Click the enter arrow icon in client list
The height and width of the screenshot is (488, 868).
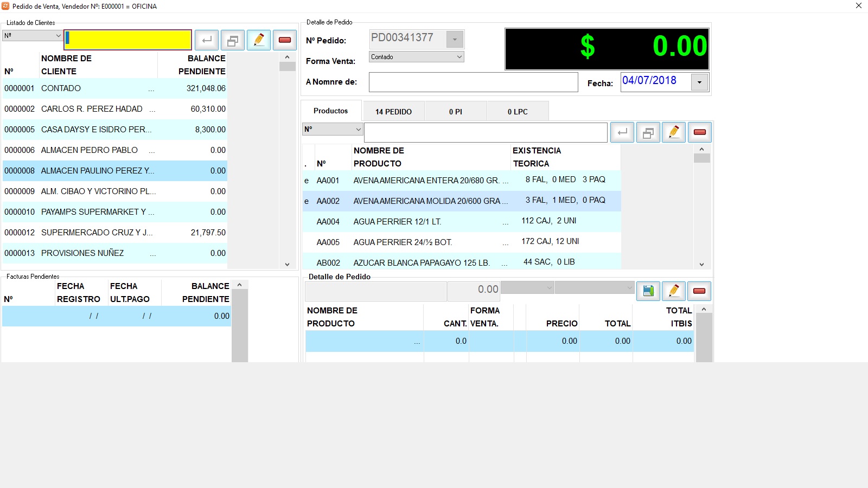pyautogui.click(x=207, y=40)
